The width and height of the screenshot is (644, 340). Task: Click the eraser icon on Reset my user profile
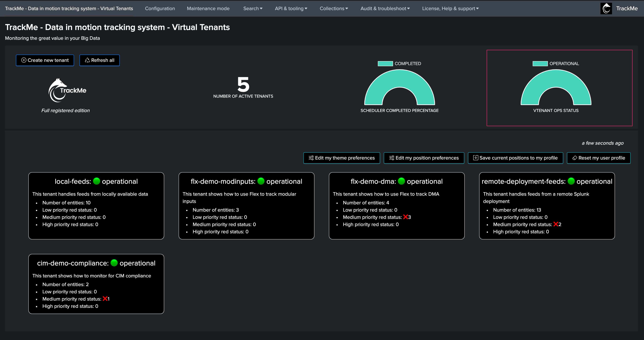coord(575,158)
